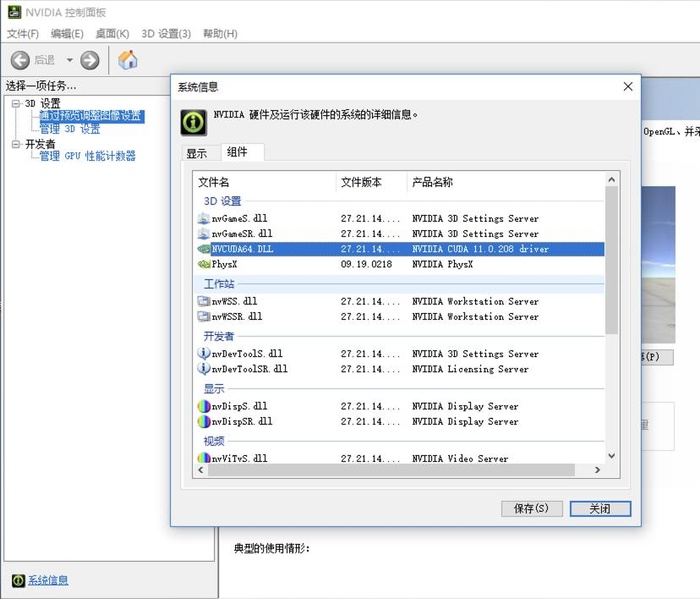This screenshot has width=700, height=599.
Task: Select 通过预览调整图像设置 tree item
Action: (x=92, y=116)
